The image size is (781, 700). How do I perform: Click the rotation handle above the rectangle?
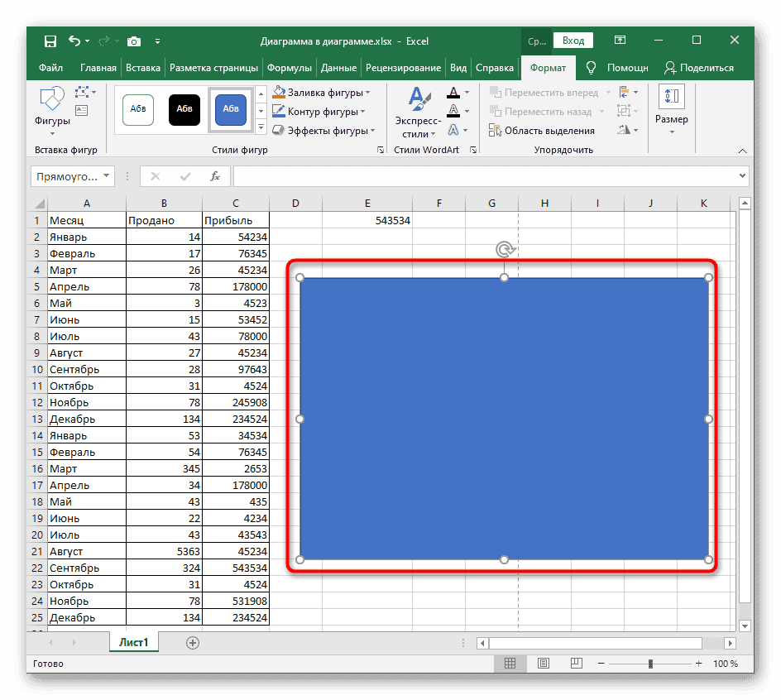(504, 249)
